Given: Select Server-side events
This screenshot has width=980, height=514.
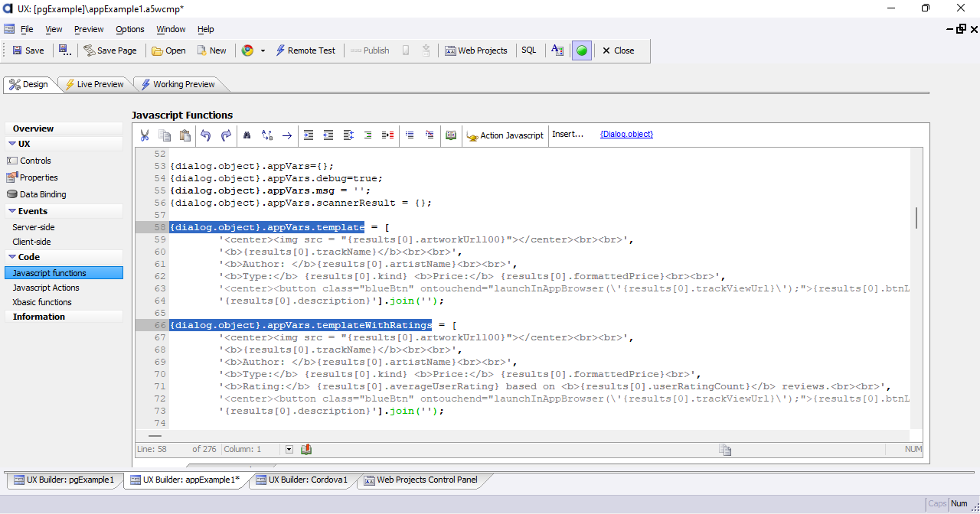Looking at the screenshot, I should (x=34, y=227).
